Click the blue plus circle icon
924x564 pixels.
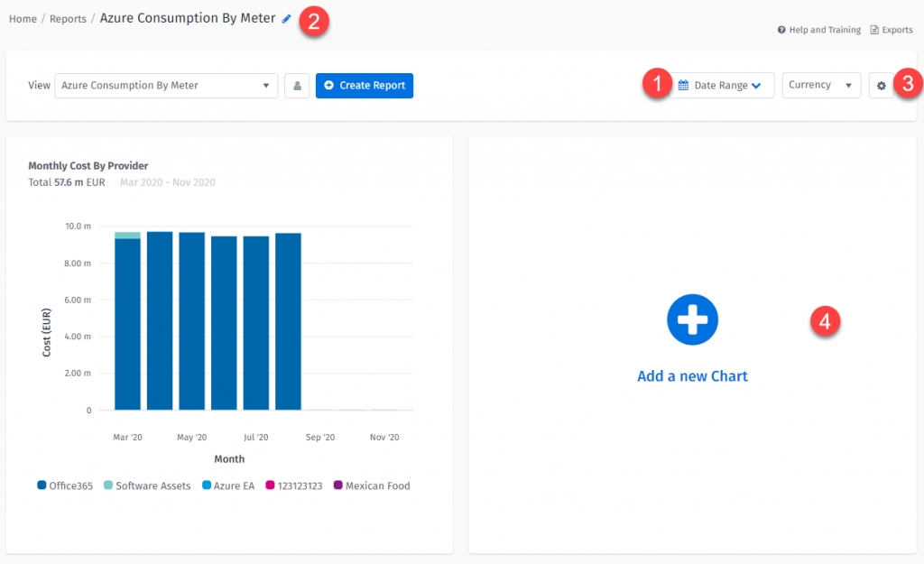click(x=692, y=319)
